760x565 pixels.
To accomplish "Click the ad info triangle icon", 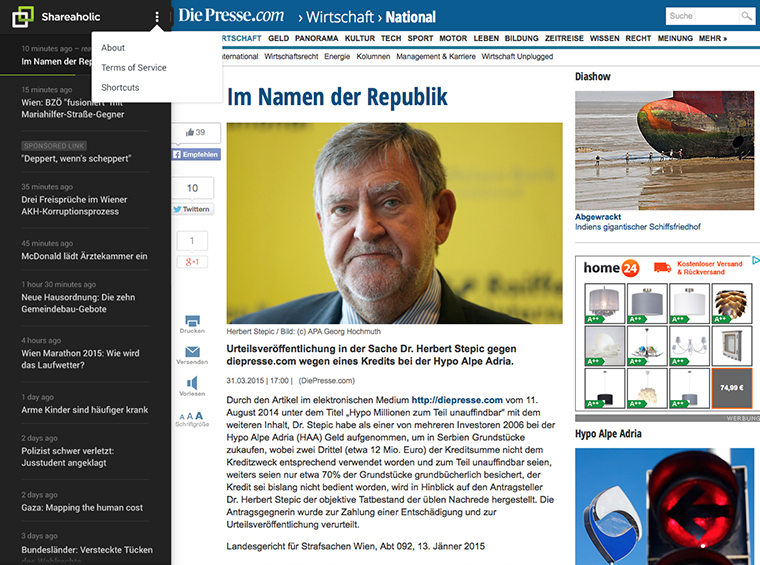I will pyautogui.click(x=756, y=260).
